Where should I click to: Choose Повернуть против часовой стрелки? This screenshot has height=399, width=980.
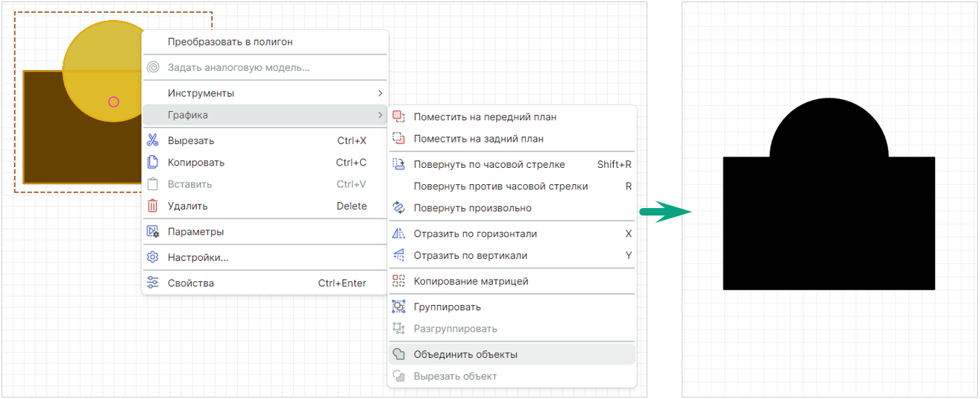pos(500,186)
